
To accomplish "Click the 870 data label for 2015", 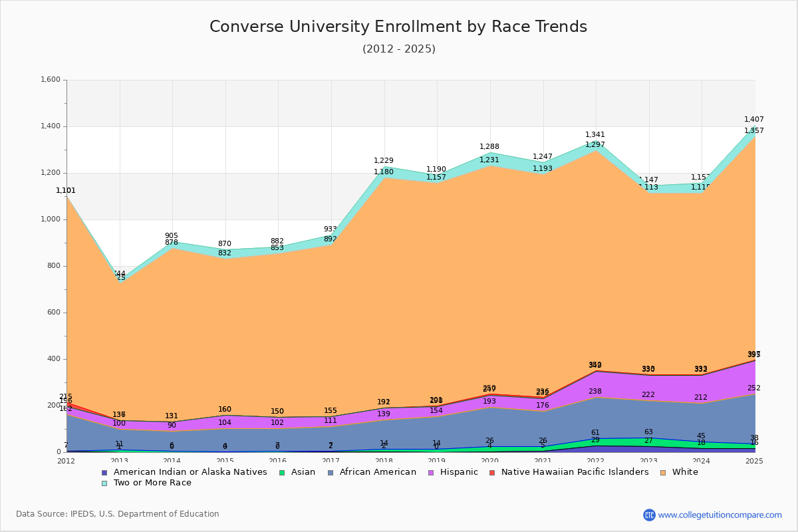I will 225,243.
